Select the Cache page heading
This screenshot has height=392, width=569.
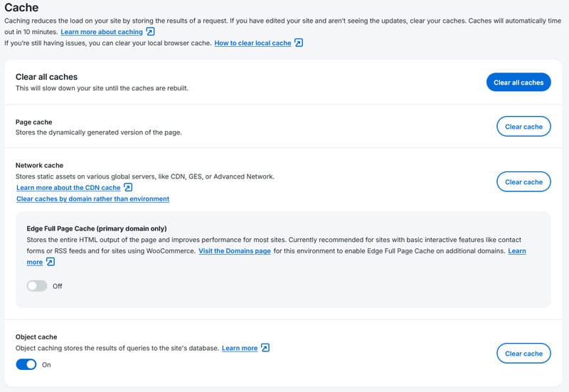tap(21, 8)
